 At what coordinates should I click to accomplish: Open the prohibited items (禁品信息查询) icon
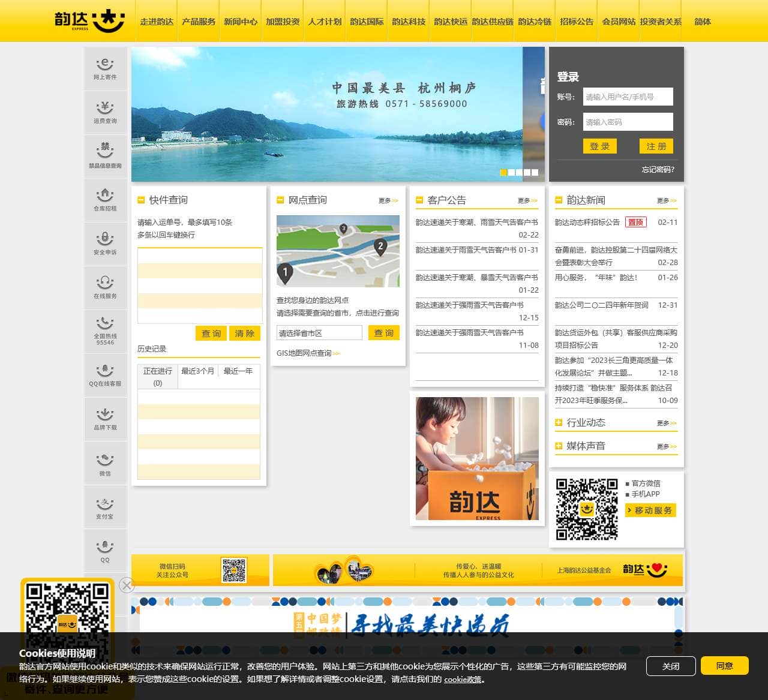coord(105,156)
